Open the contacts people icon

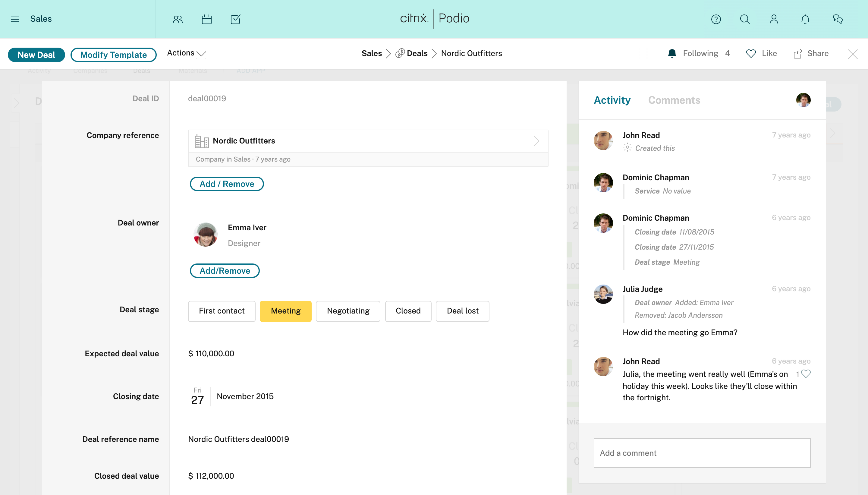178,19
